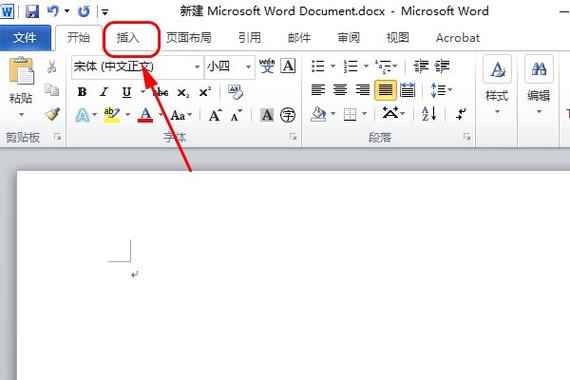Click the Numbering list icon
This screenshot has width=570, height=380.
pyautogui.click(x=350, y=66)
